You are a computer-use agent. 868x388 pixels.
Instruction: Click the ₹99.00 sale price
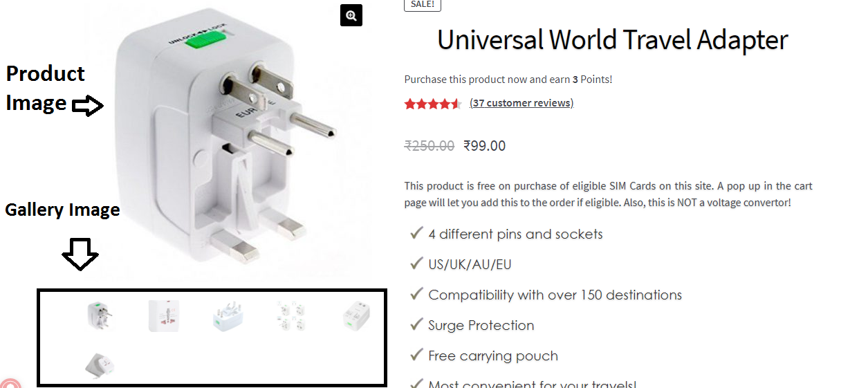pos(485,146)
